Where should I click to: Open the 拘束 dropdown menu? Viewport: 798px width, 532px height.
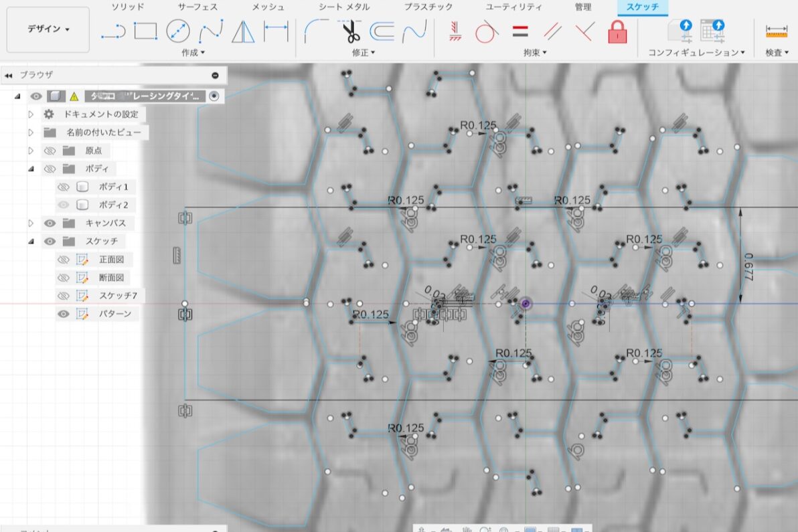pyautogui.click(x=535, y=52)
